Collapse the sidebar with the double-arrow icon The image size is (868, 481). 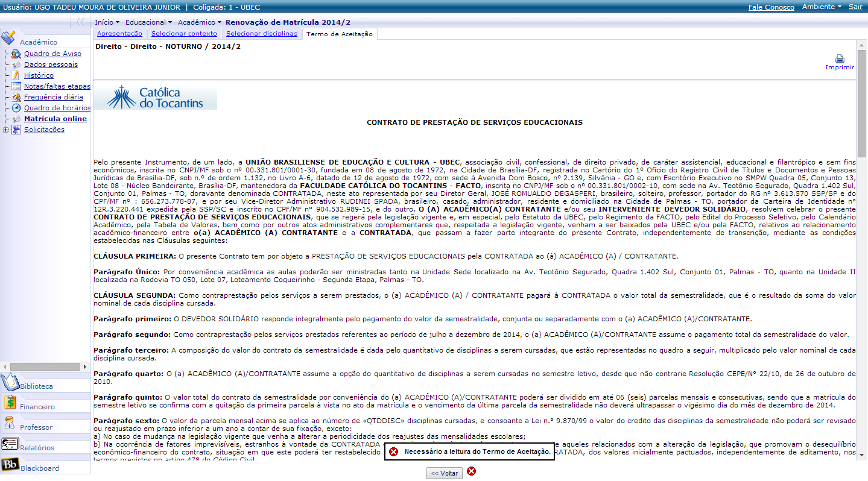[x=80, y=22]
